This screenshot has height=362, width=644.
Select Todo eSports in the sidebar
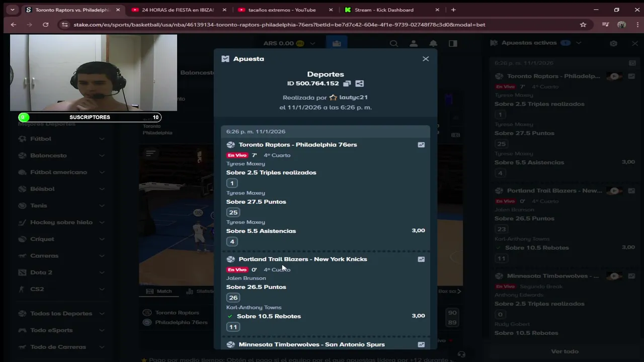point(51,330)
